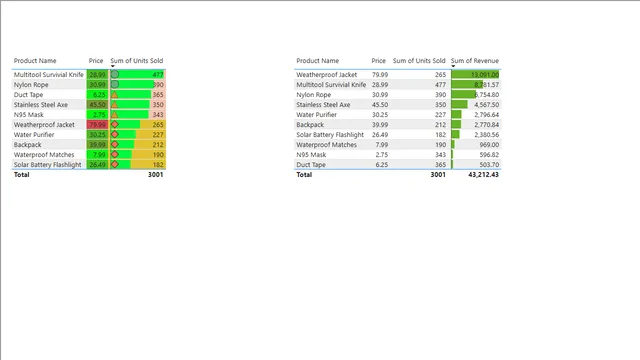Select Weatherproof Jacket in left table
The width and height of the screenshot is (640, 360).
[x=44, y=124]
